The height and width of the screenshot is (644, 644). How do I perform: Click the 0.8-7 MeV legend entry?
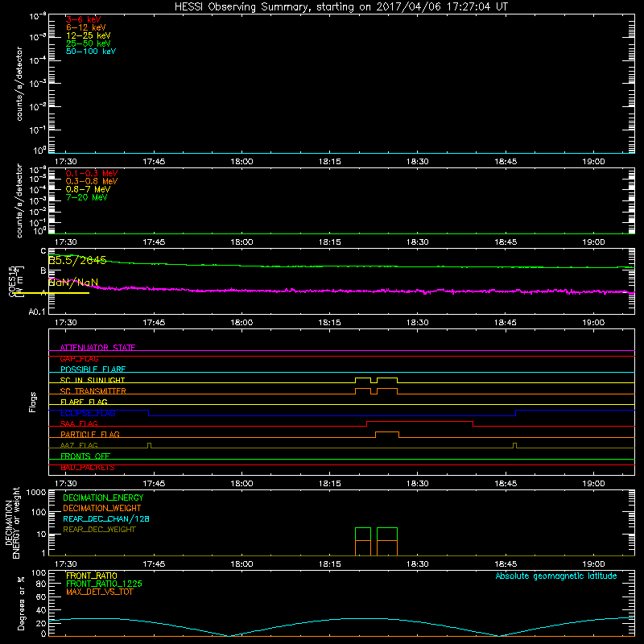(x=88, y=189)
